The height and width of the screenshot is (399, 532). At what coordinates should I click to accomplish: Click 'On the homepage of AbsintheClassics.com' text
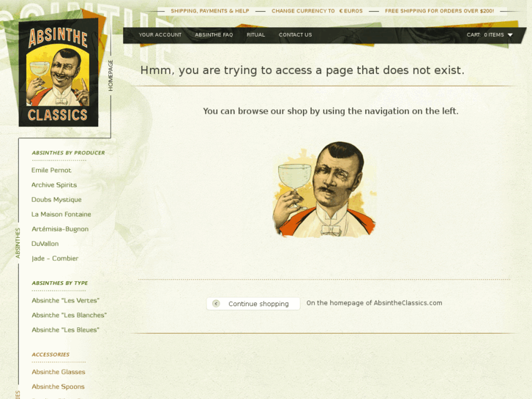374,303
